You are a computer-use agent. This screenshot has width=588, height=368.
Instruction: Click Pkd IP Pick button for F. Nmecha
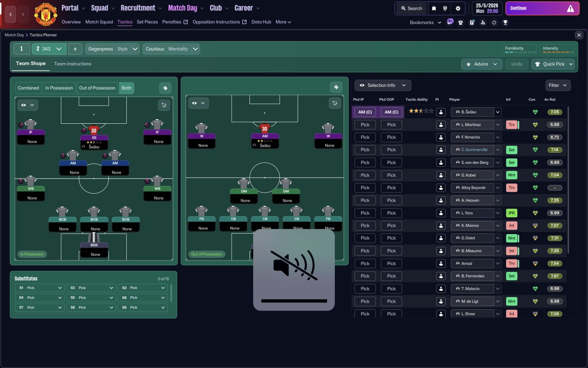coord(365,137)
